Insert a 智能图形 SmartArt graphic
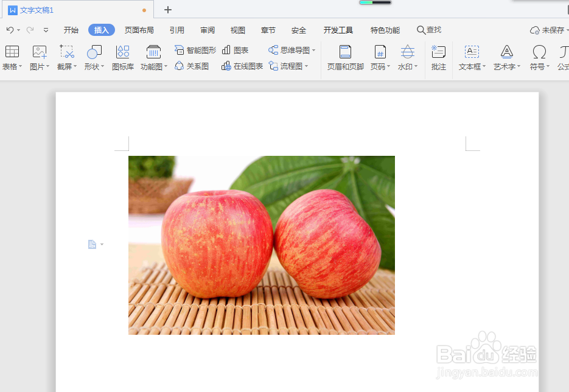 (194, 50)
